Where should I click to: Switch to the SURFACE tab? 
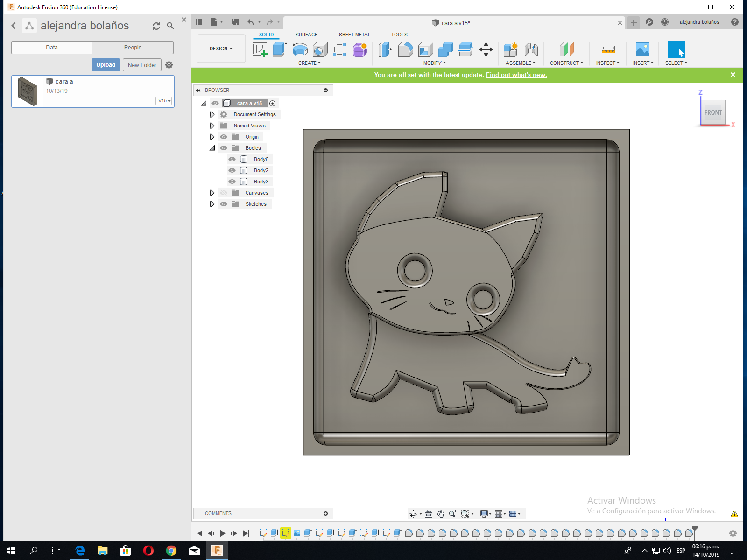[x=306, y=35]
